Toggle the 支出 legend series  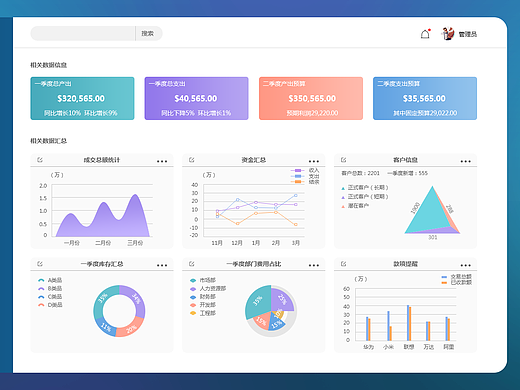point(305,176)
